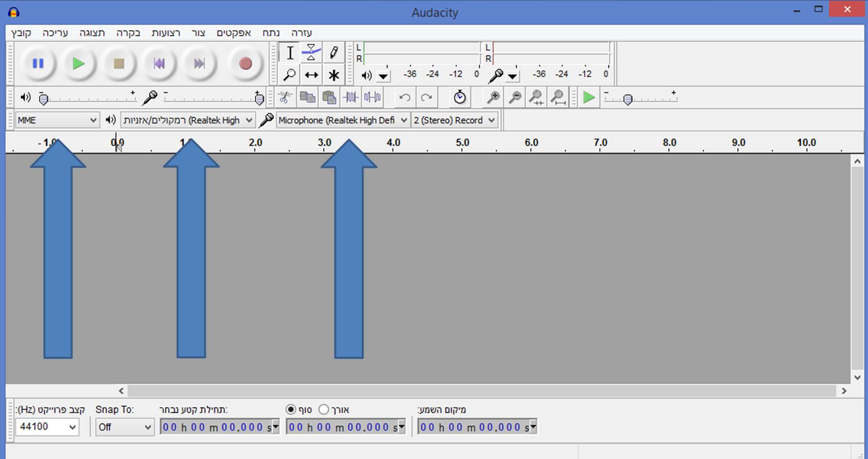The width and height of the screenshot is (868, 459).
Task: Click the Zoom Out icon
Action: (515, 97)
